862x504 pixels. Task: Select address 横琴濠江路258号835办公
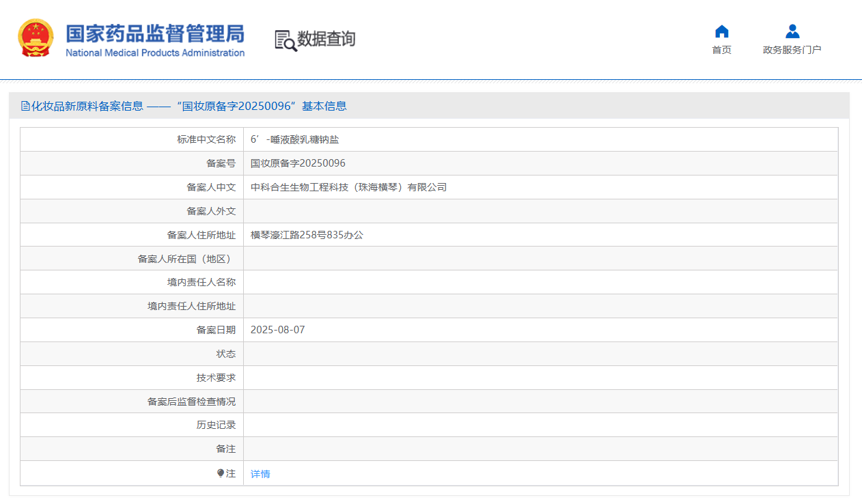tap(307, 235)
